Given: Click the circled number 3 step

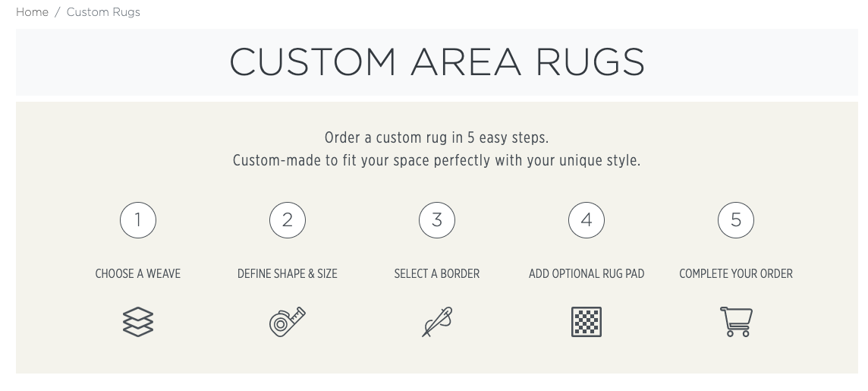Looking at the screenshot, I should click(x=437, y=220).
